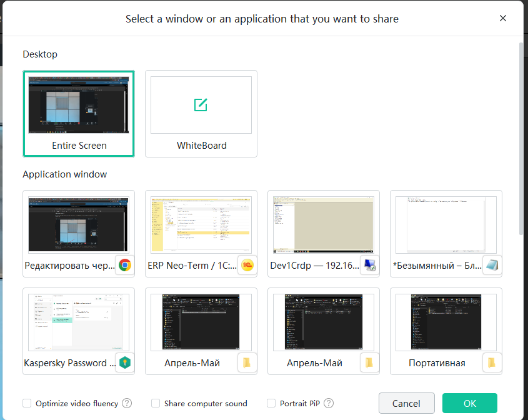Confirm sharing with the OK button
528x420 pixels.
pyautogui.click(x=470, y=403)
